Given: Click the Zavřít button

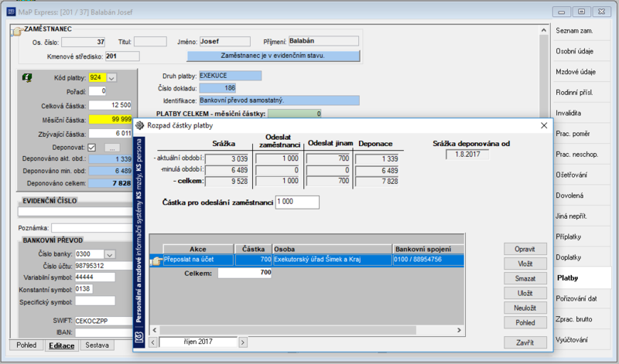Looking at the screenshot, I should [525, 342].
